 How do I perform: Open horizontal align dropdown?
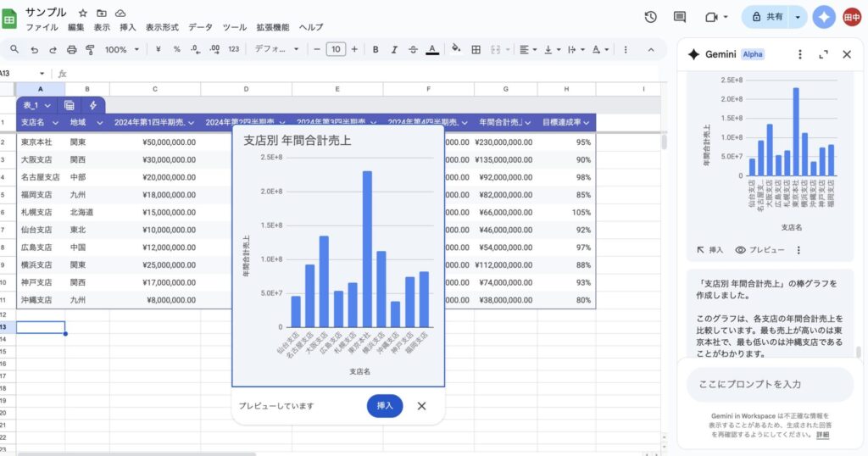(528, 49)
